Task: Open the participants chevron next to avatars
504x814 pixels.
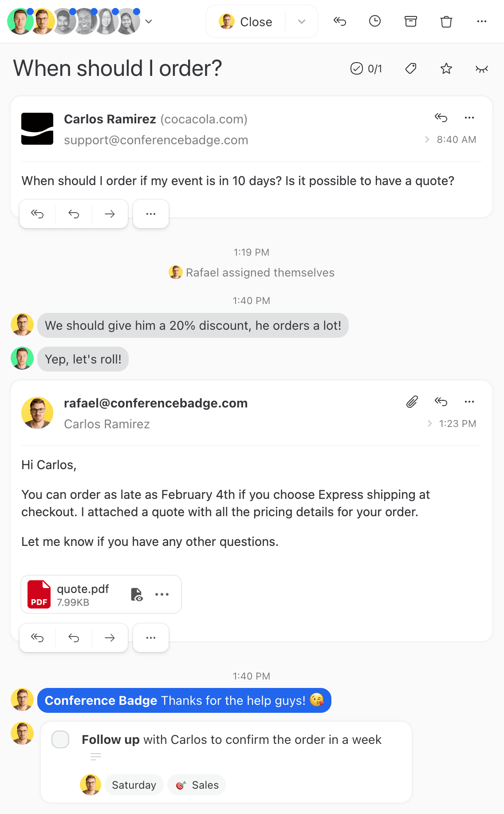Action: 149,21
